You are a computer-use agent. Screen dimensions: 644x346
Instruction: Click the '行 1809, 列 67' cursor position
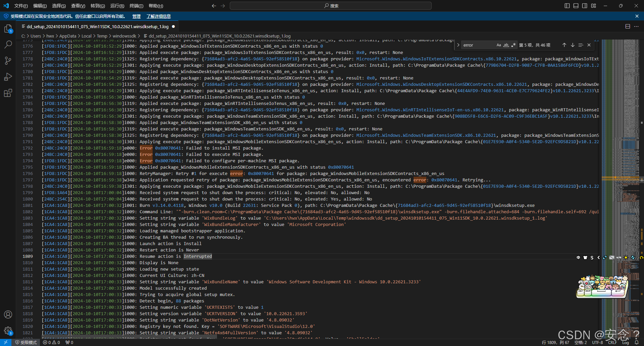pos(555,342)
